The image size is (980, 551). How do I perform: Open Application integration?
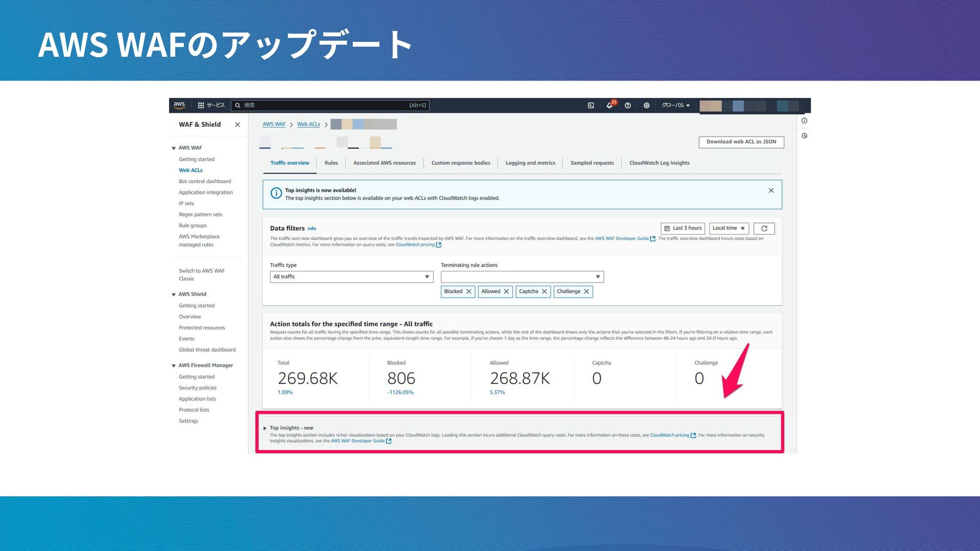206,192
